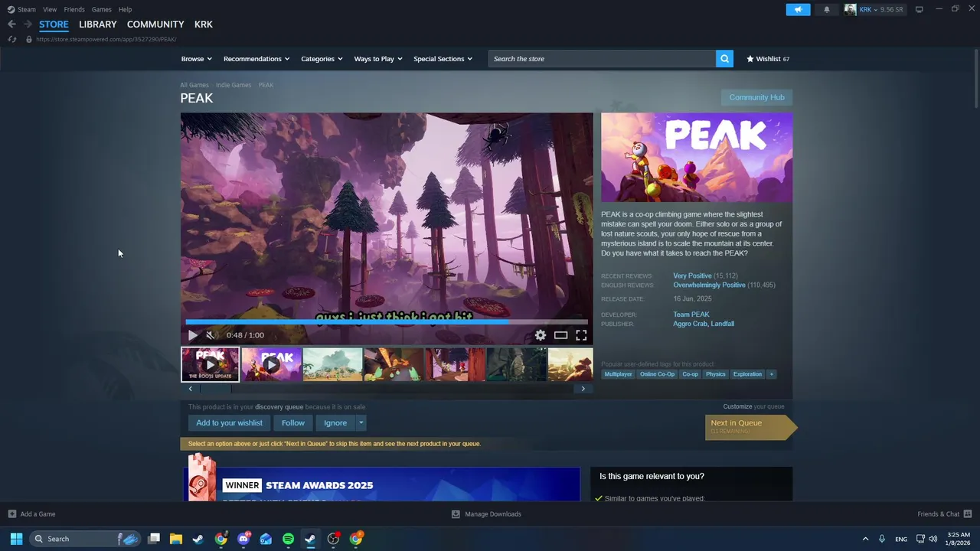
Task: Click into the Search the store field
Action: 602,59
